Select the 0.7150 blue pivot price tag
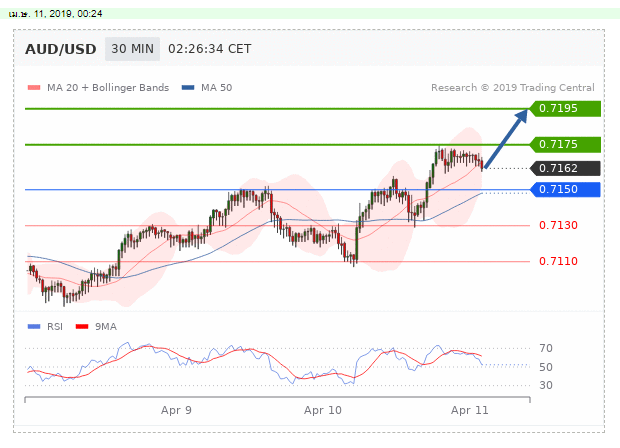The image size is (620, 448). (565, 189)
